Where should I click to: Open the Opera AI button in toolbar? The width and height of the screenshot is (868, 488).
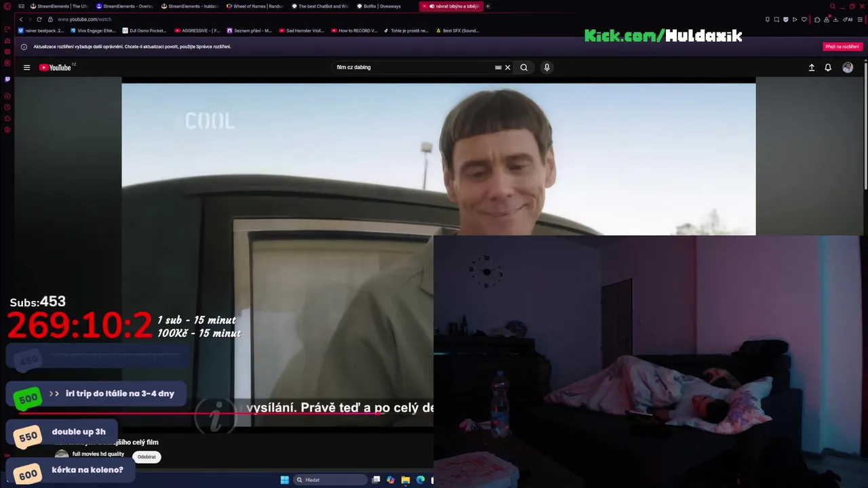(848, 19)
